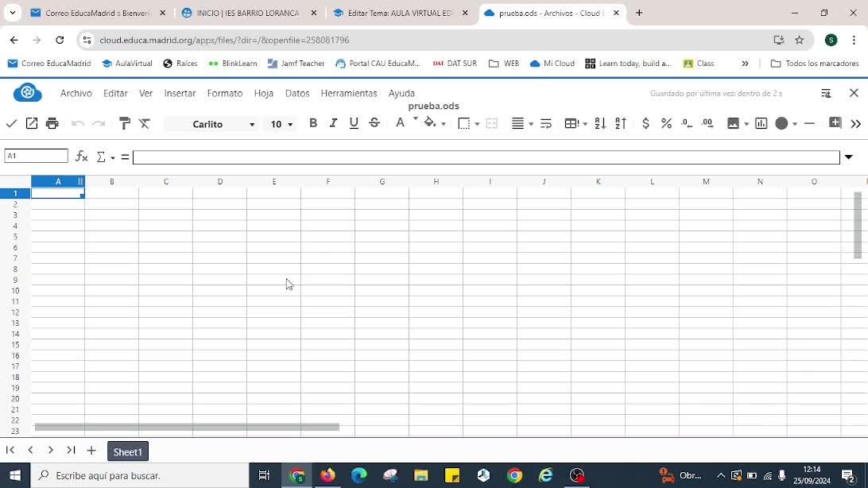Screen dimensions: 868x488
Task: Toggle italic formatting
Action: pos(333,123)
